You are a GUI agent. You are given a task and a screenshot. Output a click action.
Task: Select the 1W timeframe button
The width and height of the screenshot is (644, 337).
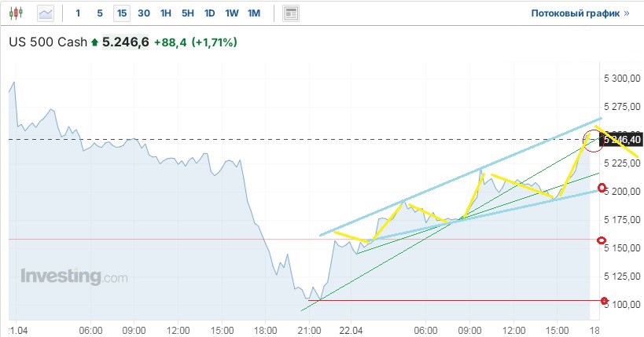231,13
